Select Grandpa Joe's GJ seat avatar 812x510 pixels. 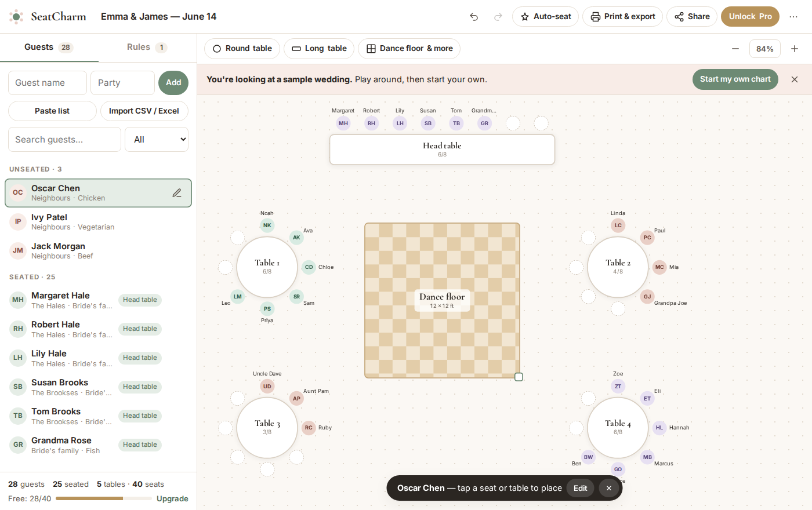[647, 297]
